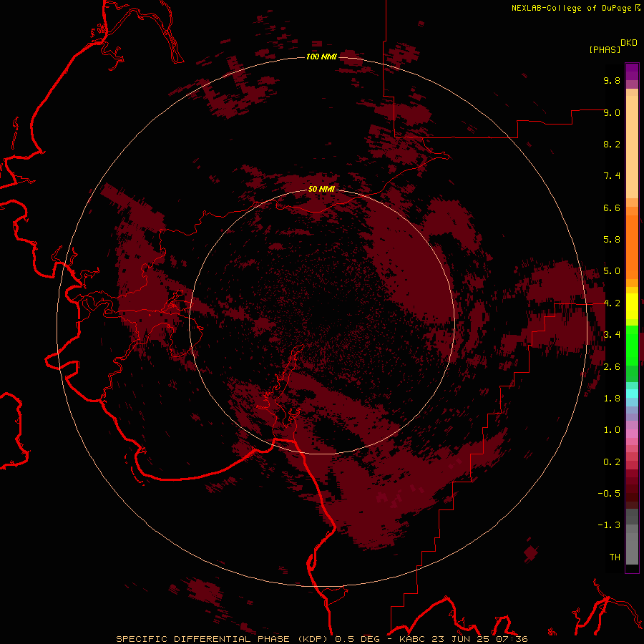Viewport: 644px width, 644px height.
Task: Click the 50 NMI range ring label
Action: tap(321, 189)
